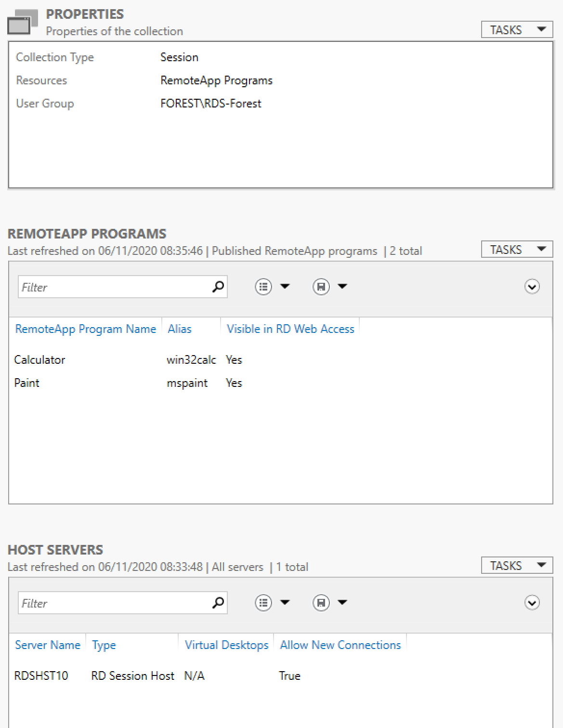
Task: Click the mspaint alias cell
Action: [x=187, y=384]
